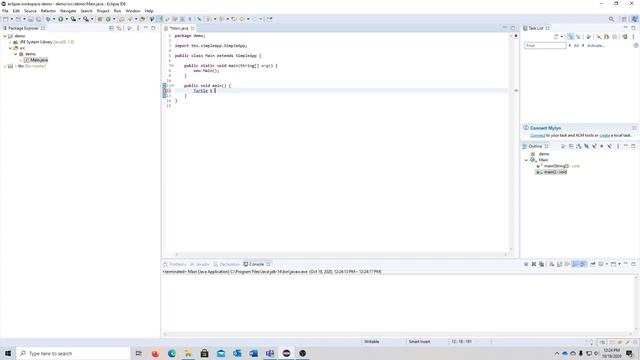Toggle Word Wrap in Console toolbar
The height and width of the screenshot is (360, 640).
click(x=567, y=264)
